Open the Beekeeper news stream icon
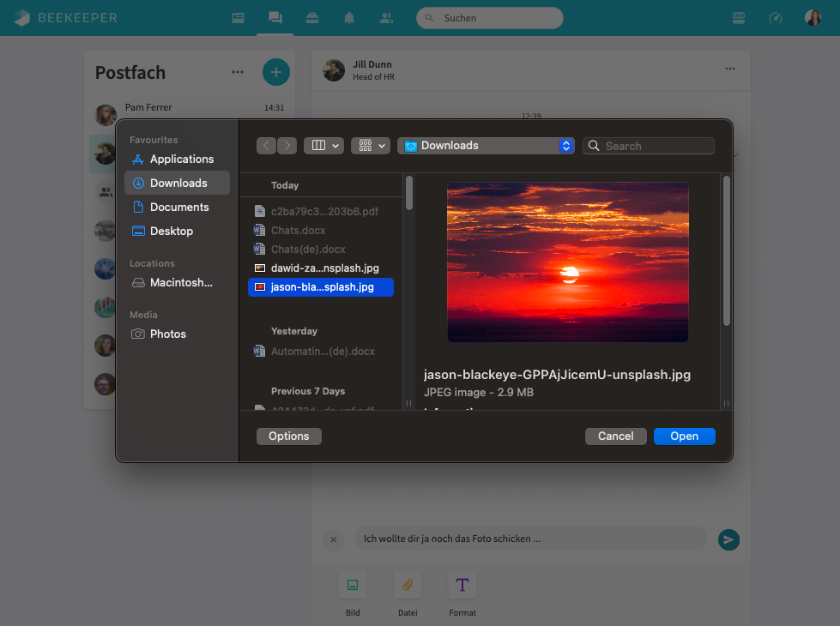Image resolution: width=840 pixels, height=626 pixels. click(238, 18)
